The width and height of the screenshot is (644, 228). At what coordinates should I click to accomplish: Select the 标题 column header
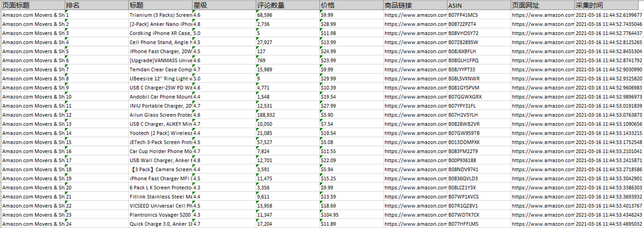click(160, 6)
